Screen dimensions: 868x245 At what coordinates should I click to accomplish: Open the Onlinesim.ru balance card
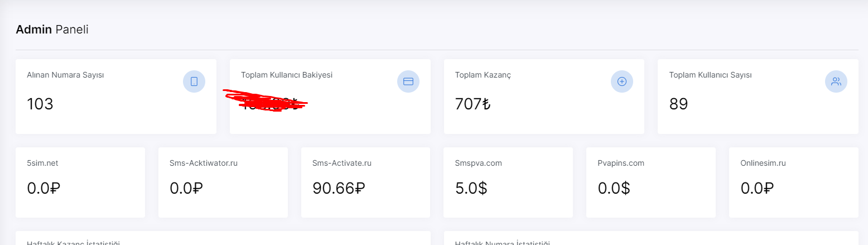pos(794,182)
